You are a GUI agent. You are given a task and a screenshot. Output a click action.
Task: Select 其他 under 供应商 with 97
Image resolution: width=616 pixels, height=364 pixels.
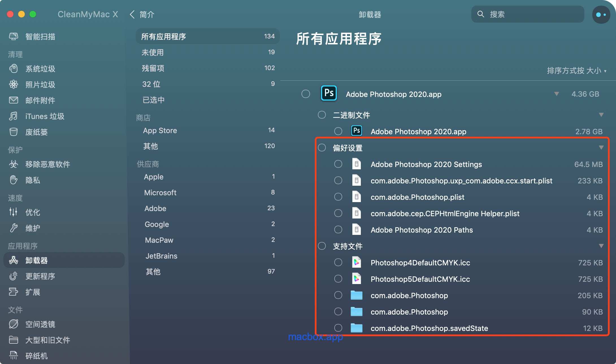point(207,272)
